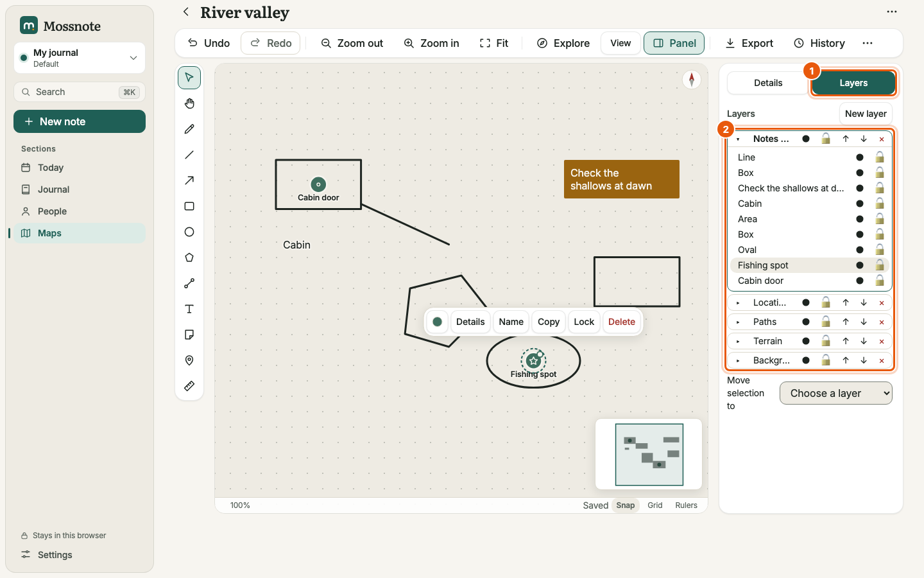Toggle visibility dot of the Terrain layer
The height and width of the screenshot is (578, 924).
click(x=806, y=341)
